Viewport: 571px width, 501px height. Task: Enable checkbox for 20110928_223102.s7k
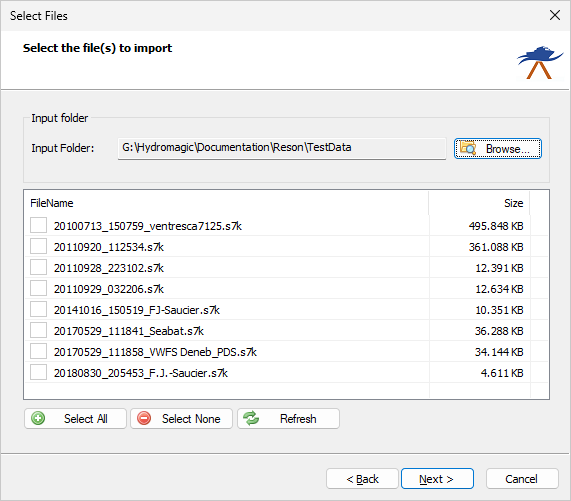coord(38,267)
